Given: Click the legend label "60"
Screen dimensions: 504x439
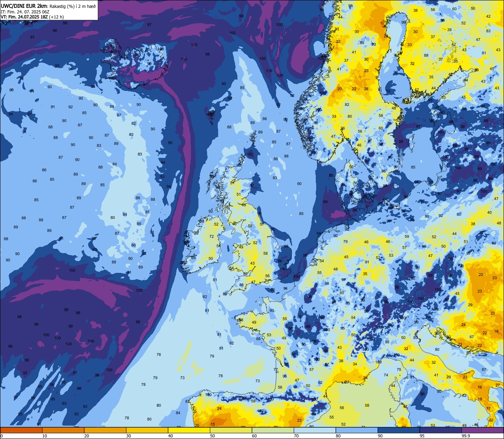Looking at the screenshot, I should coord(254,436).
